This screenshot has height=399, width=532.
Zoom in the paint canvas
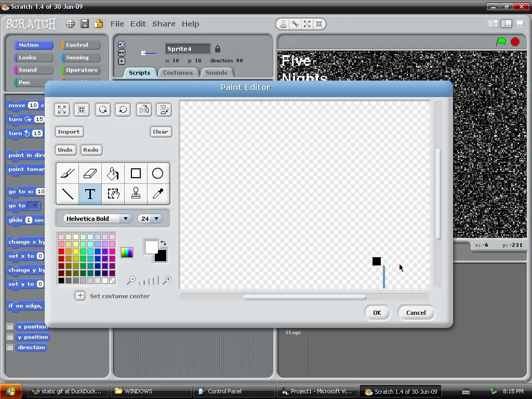pyautogui.click(x=167, y=280)
